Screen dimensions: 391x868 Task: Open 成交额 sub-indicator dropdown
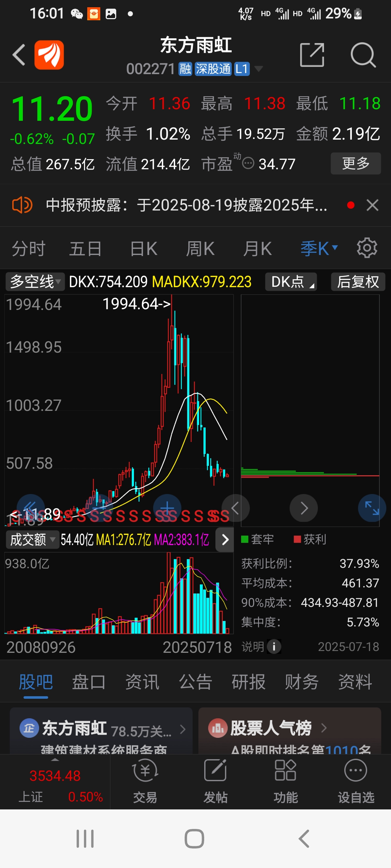[x=32, y=540]
